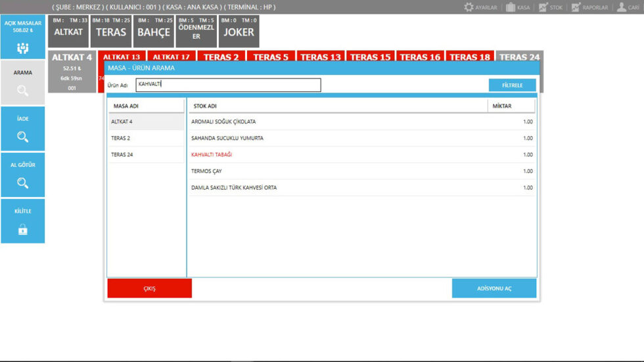Open the TERAS 24 table tile

[519, 57]
